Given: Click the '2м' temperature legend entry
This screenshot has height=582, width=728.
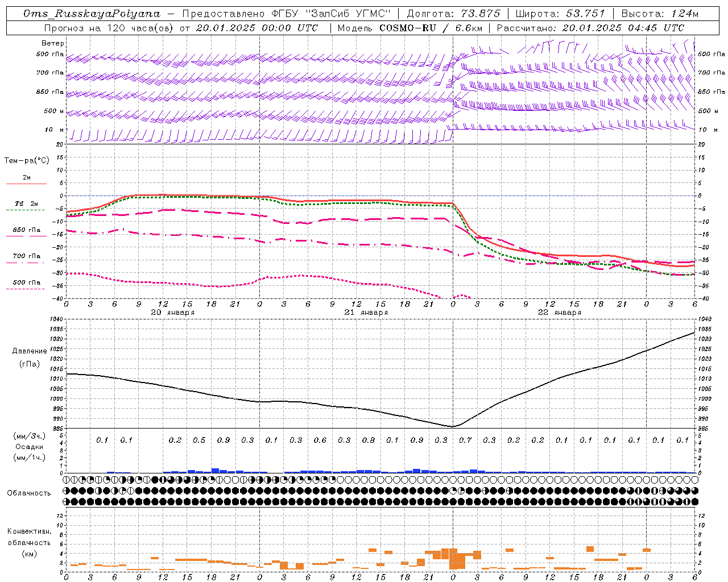Looking at the screenshot, I should 27,178.
